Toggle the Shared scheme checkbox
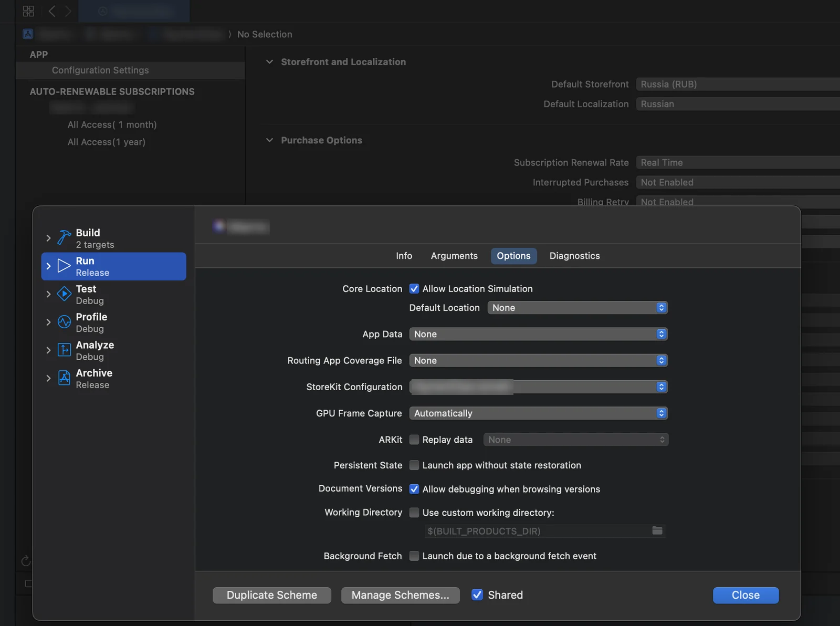840x626 pixels. (477, 595)
